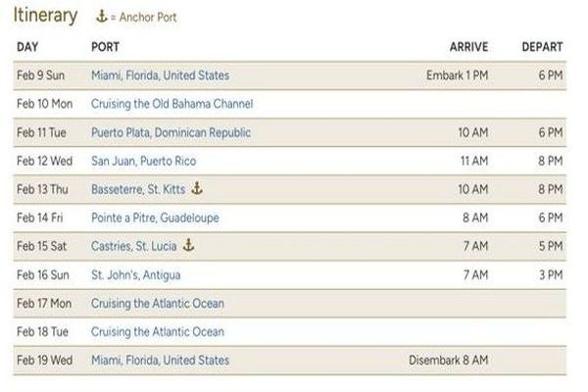
Task: Open the Pointe a Pitre, Guadeloupe link
Action: 157,218
